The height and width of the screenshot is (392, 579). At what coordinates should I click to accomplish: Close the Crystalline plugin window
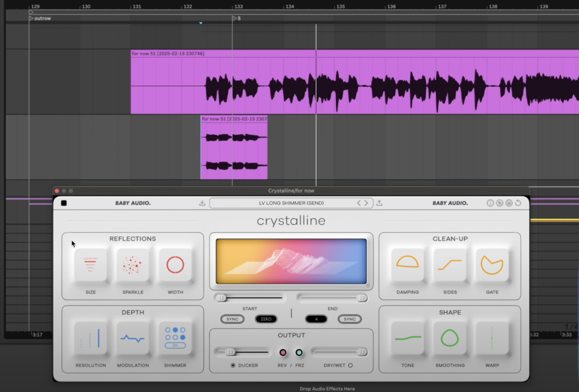pyautogui.click(x=57, y=191)
